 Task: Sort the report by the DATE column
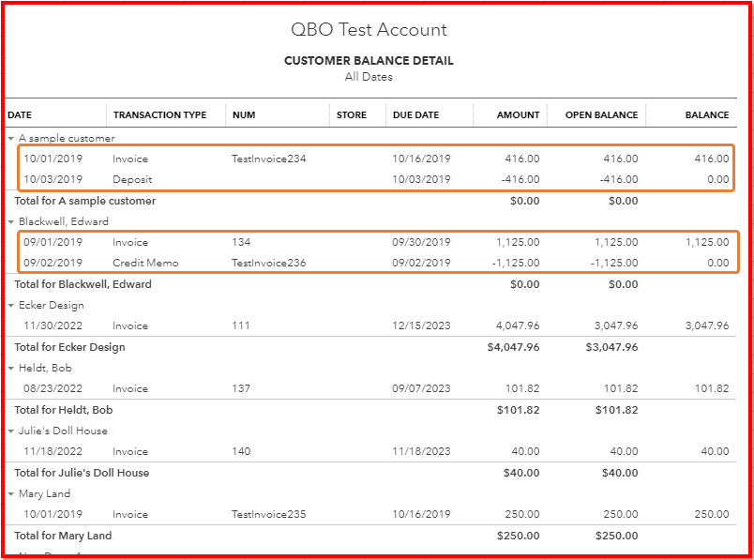(20, 114)
